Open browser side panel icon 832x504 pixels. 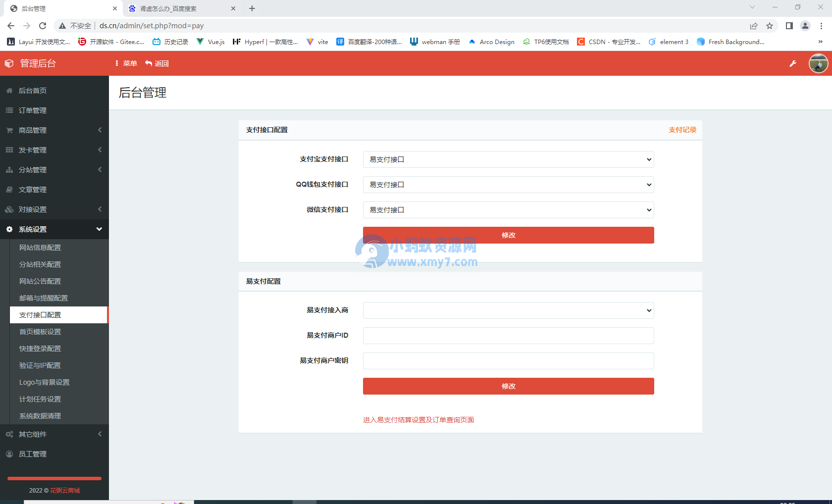(x=789, y=26)
